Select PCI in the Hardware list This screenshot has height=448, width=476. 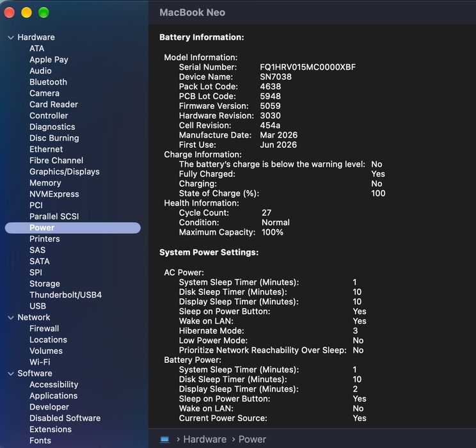36,205
